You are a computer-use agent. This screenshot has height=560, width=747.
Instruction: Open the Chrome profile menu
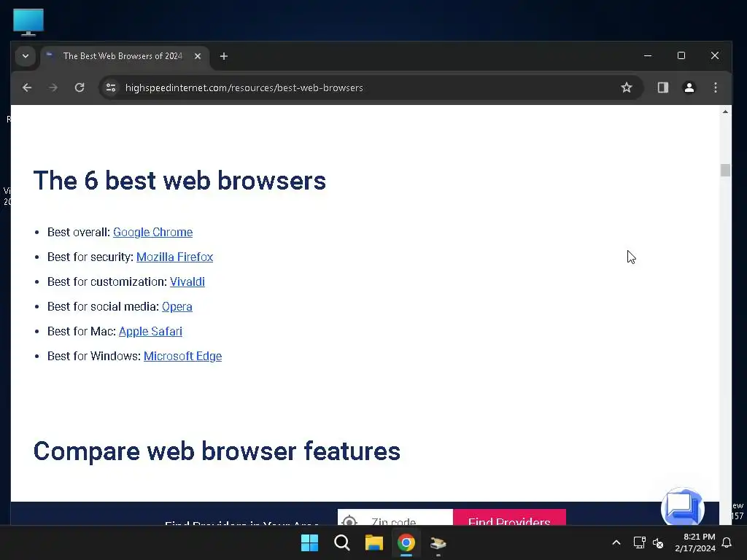[689, 87]
